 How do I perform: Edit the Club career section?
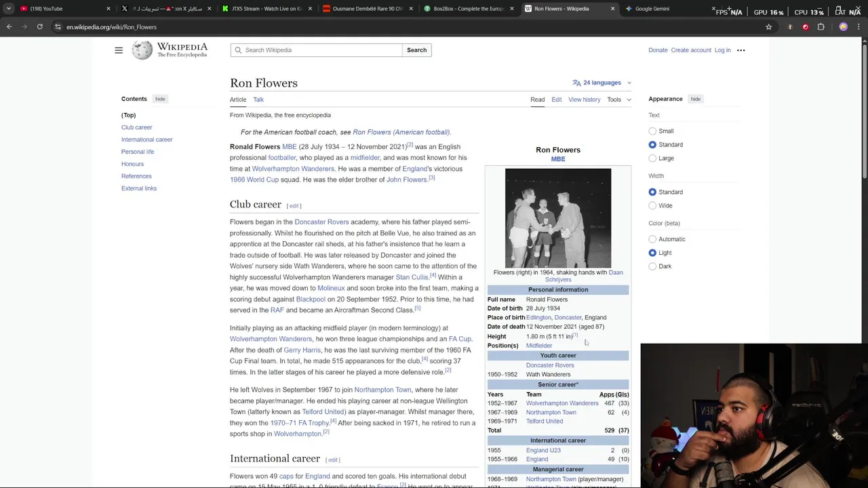click(294, 206)
